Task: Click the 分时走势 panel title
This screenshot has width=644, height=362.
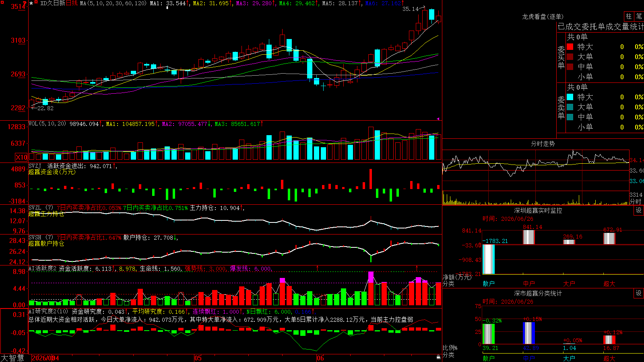Action: [x=543, y=144]
